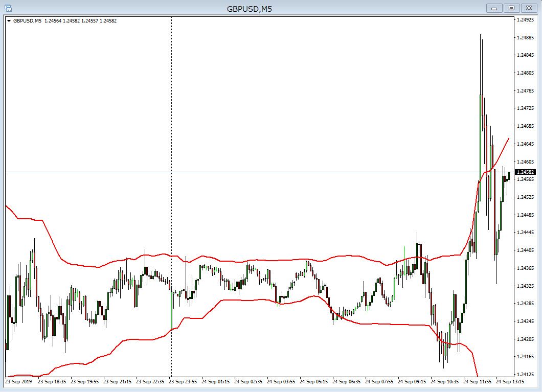Screen dimensions: 542x392
Task: Click the 24 Sep 13:15 time label
Action: point(509,381)
